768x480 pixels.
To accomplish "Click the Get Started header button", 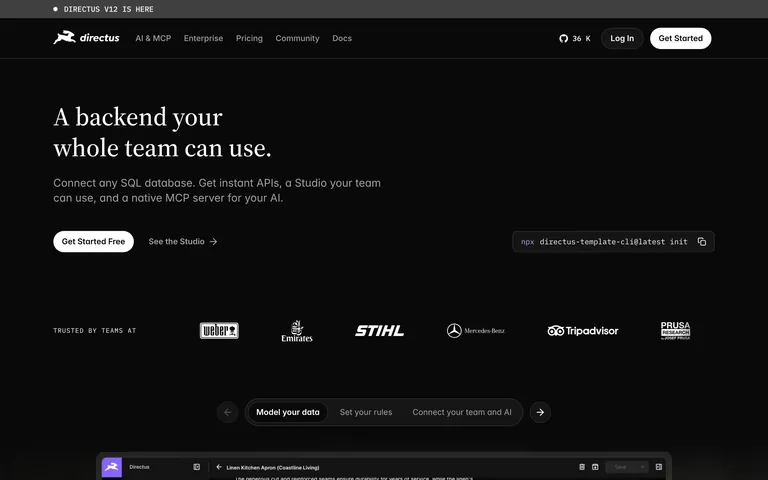I will pyautogui.click(x=680, y=38).
